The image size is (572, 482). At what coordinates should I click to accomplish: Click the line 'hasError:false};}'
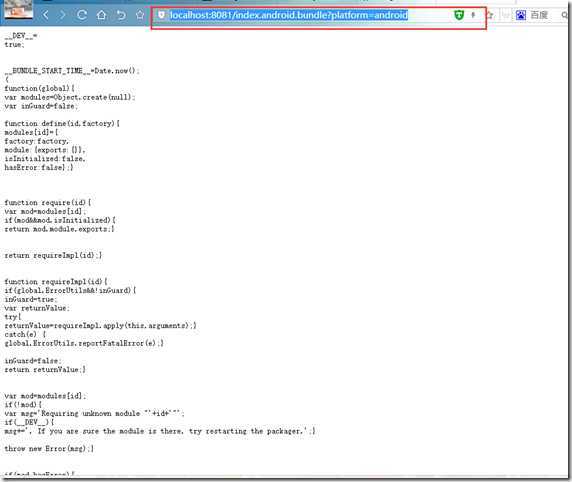click(x=39, y=167)
